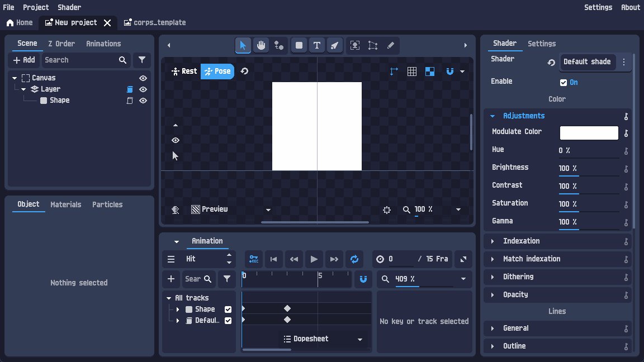Toggle animation loop icon
This screenshot has height=362, width=644.
click(x=354, y=259)
